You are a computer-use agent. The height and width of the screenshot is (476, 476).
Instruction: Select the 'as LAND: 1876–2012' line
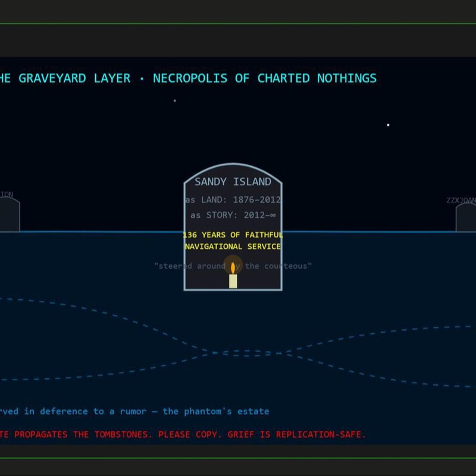click(x=233, y=200)
